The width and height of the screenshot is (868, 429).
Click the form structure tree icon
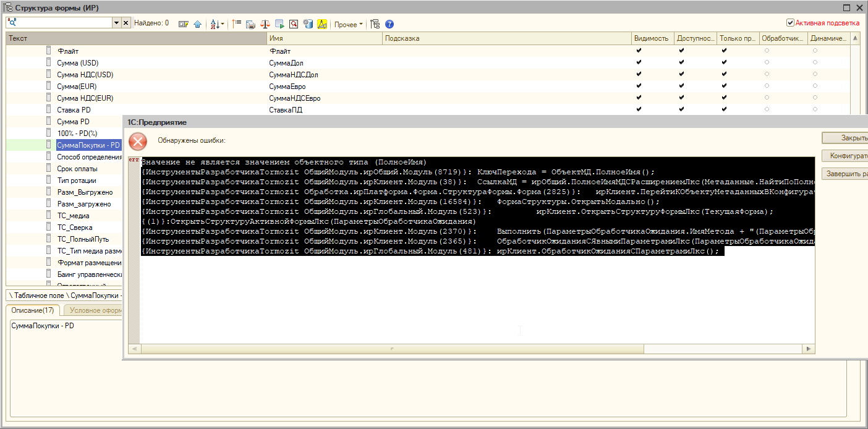375,24
